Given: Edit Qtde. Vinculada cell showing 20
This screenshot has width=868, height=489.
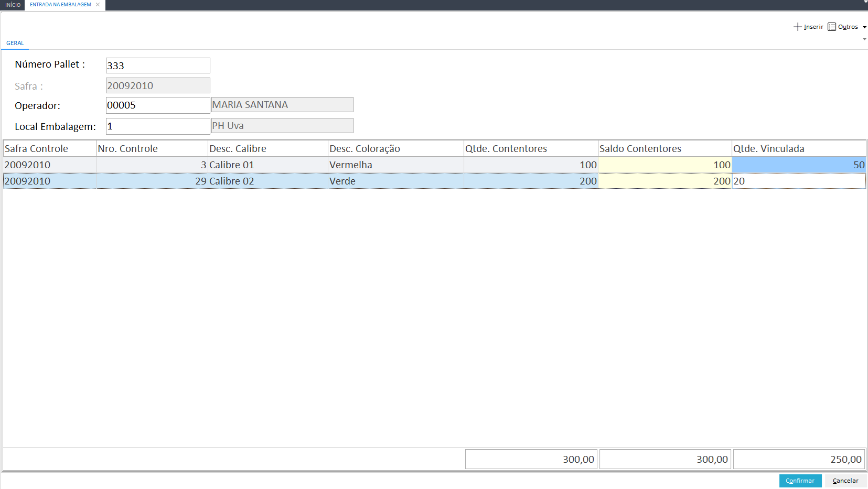Looking at the screenshot, I should coord(799,181).
